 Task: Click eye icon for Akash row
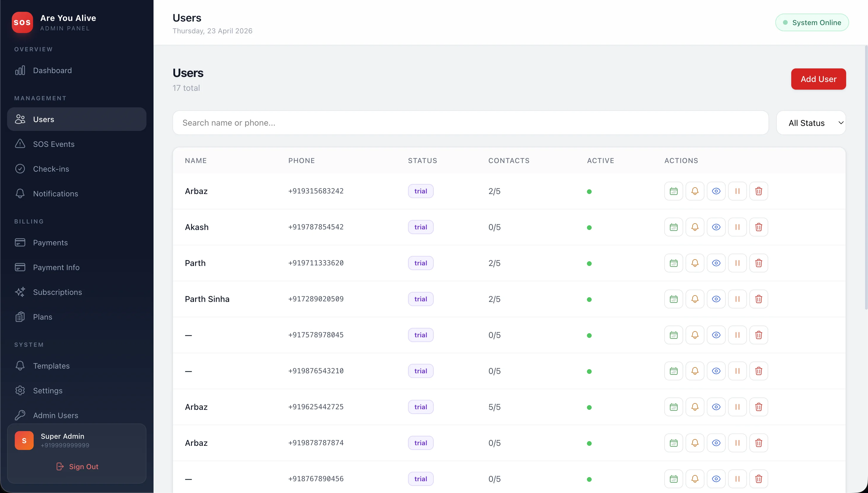[x=716, y=227]
